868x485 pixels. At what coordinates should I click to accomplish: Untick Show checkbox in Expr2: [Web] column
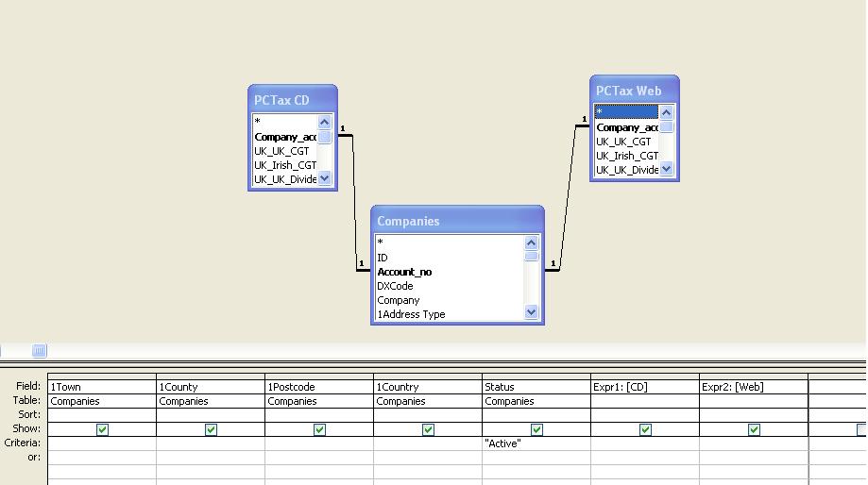(754, 429)
